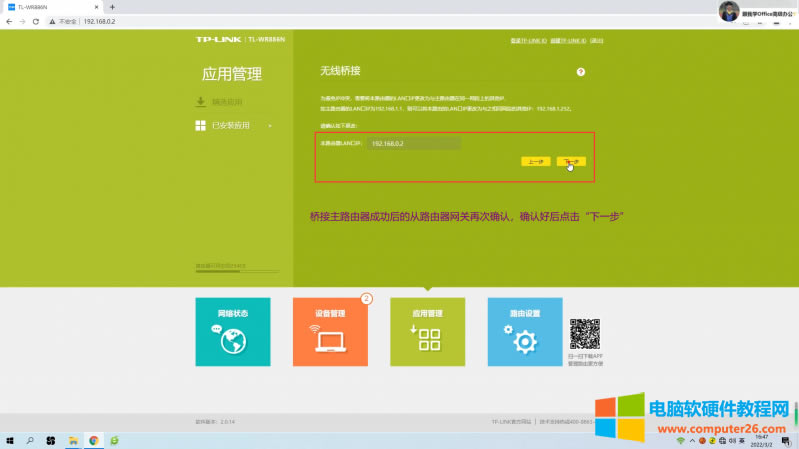Select 精选应用 in the sidebar
The height and width of the screenshot is (449, 799).
click(x=226, y=102)
